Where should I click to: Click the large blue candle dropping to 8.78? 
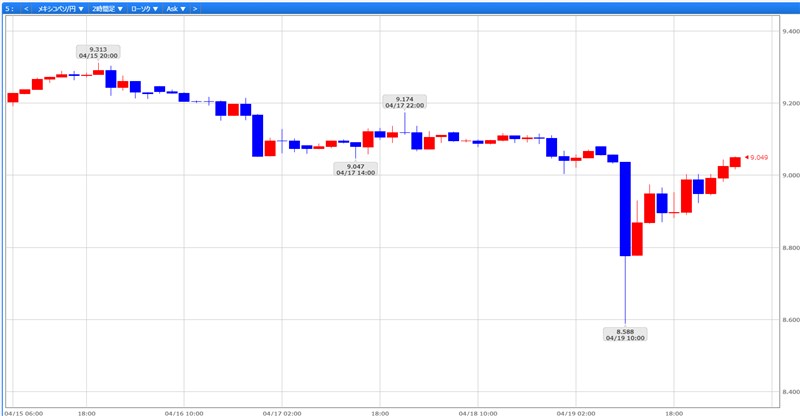click(625, 208)
